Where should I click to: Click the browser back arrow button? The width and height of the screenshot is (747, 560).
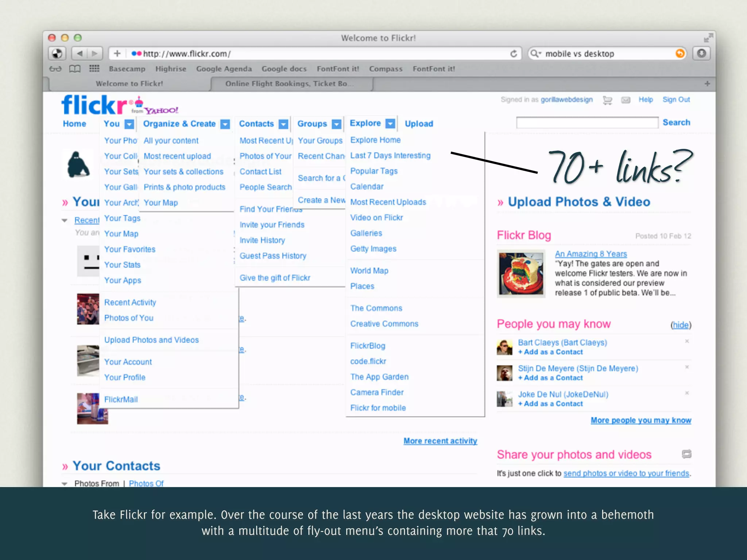tap(80, 54)
